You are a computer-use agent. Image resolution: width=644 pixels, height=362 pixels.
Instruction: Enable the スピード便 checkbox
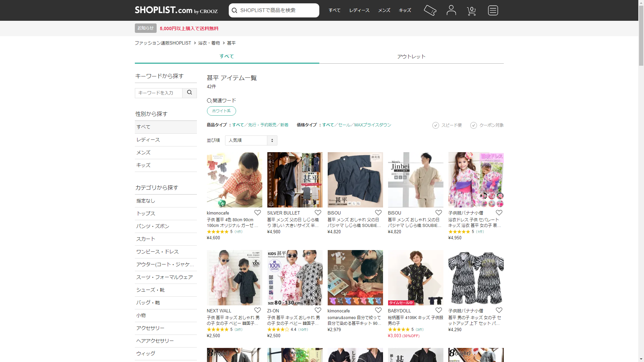[436, 125]
